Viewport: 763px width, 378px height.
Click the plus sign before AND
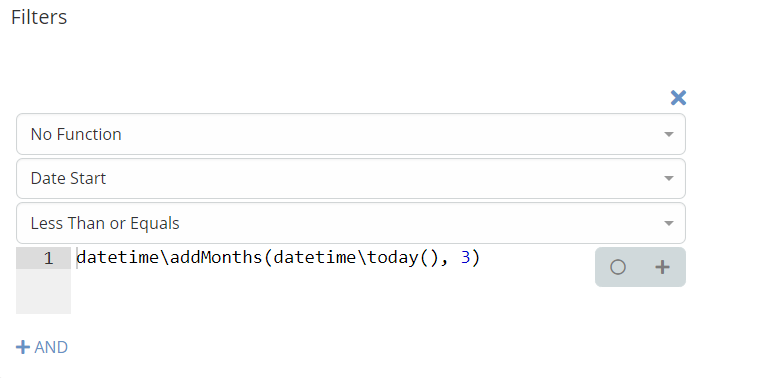[x=23, y=347]
